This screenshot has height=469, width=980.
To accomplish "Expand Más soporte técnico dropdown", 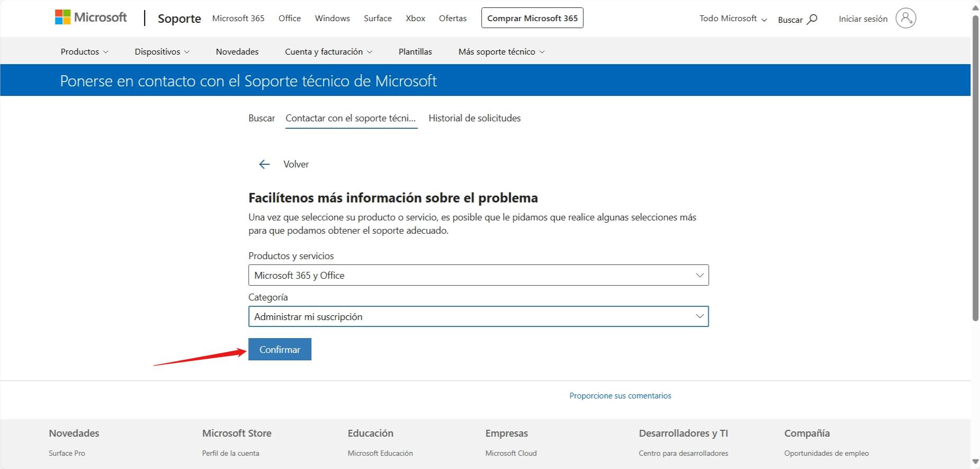I will (501, 51).
